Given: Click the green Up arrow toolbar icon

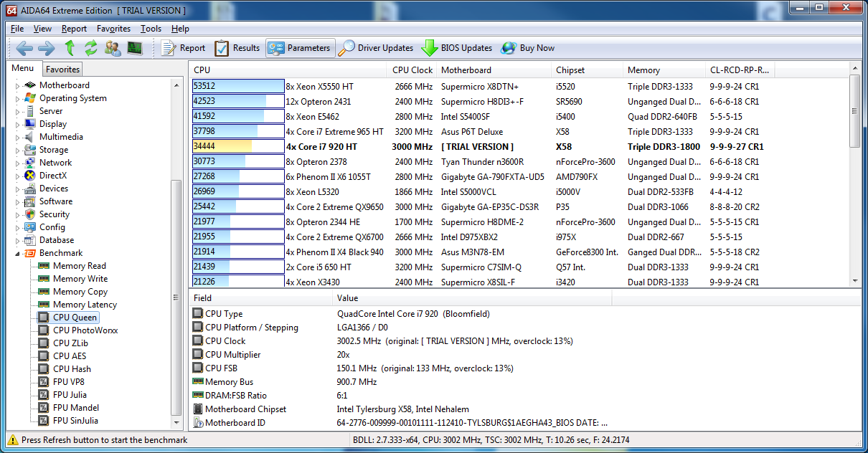Looking at the screenshot, I should pyautogui.click(x=70, y=48).
